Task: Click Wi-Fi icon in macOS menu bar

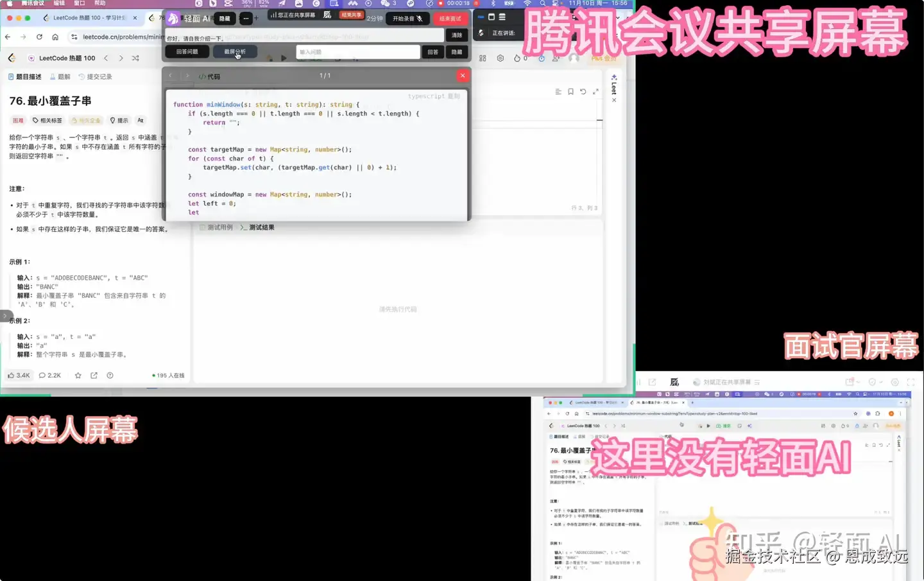Action: tap(527, 3)
